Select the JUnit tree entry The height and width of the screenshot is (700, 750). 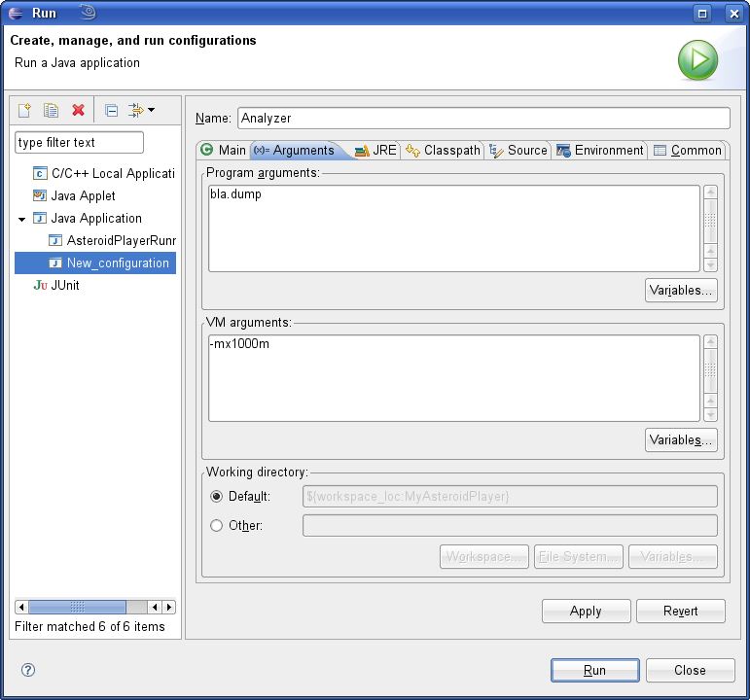click(65, 286)
